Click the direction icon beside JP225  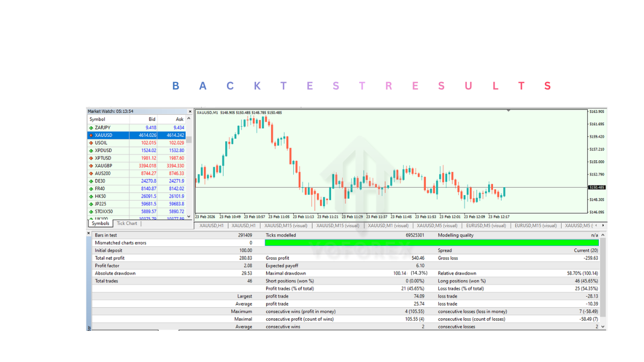coord(91,204)
